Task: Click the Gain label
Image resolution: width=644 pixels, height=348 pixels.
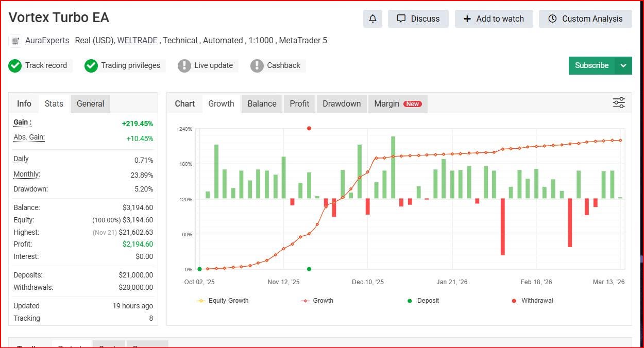Action: click(22, 123)
